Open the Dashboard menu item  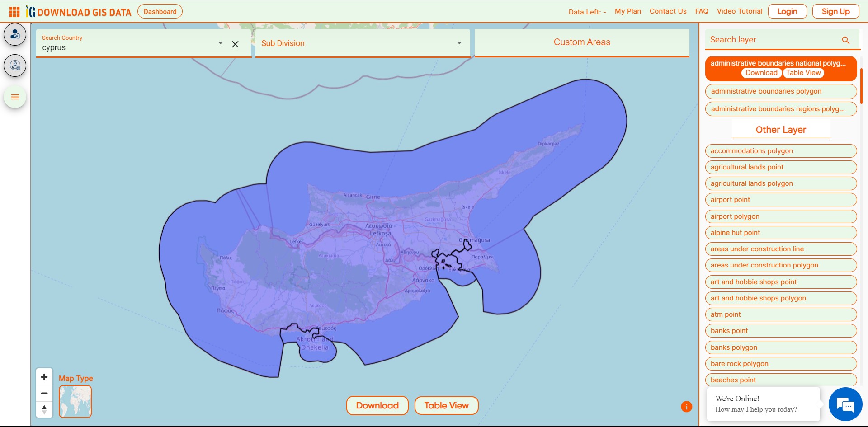(160, 11)
